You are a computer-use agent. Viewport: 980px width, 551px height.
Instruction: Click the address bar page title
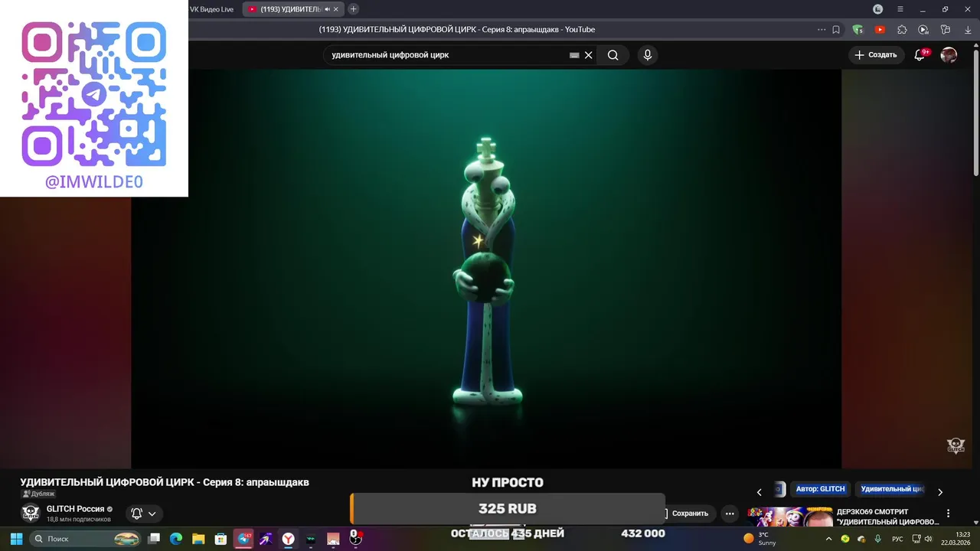(457, 29)
